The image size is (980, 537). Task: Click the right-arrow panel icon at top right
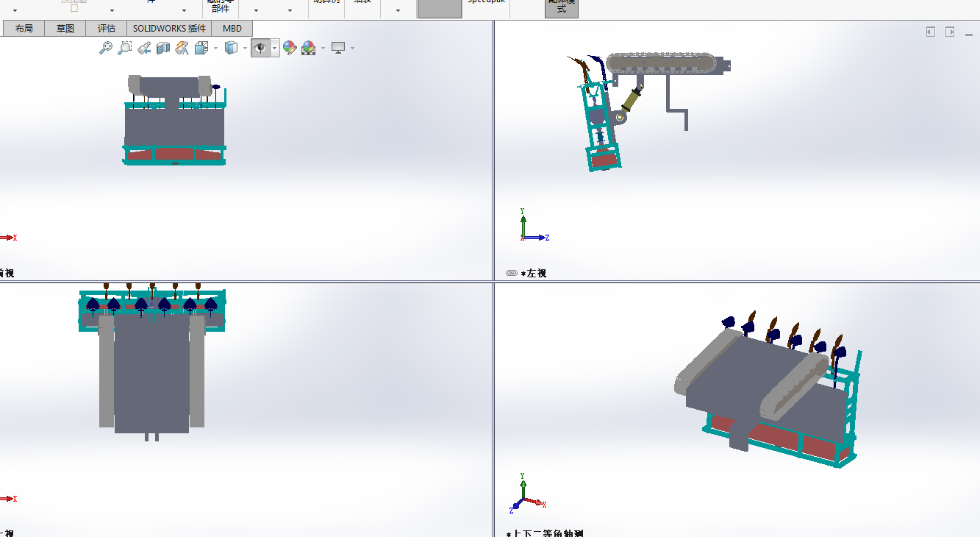tap(950, 32)
